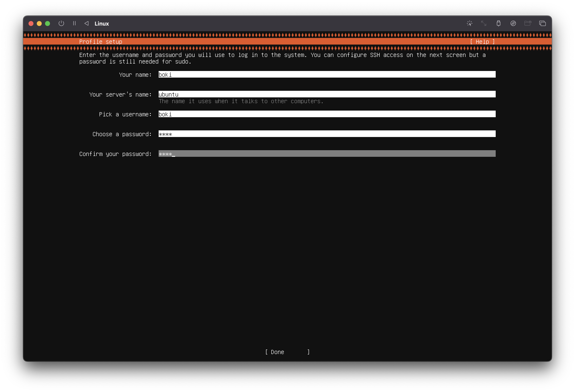Click the Linux window title
575x392 pixels.
pyautogui.click(x=102, y=24)
